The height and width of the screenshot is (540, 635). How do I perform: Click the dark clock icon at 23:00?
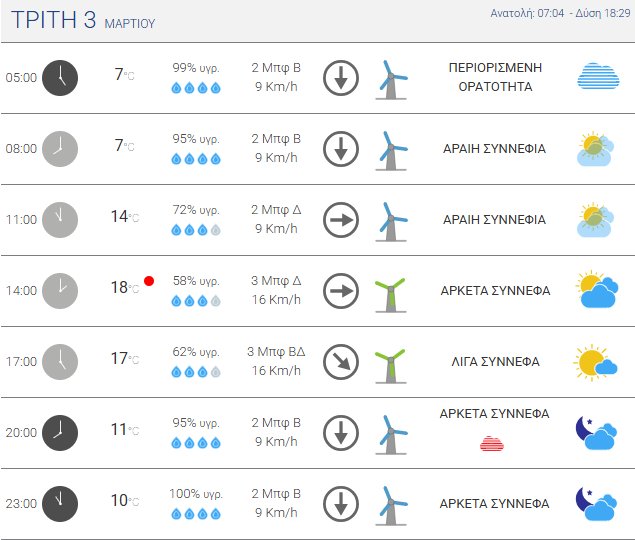coord(60,502)
